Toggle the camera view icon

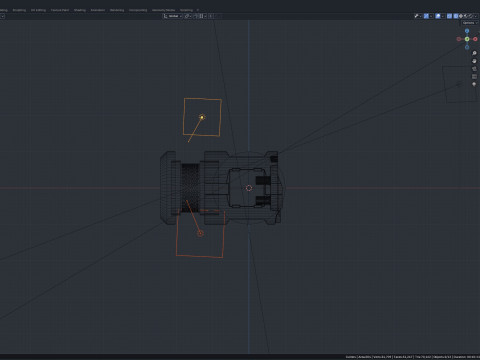coord(474,69)
